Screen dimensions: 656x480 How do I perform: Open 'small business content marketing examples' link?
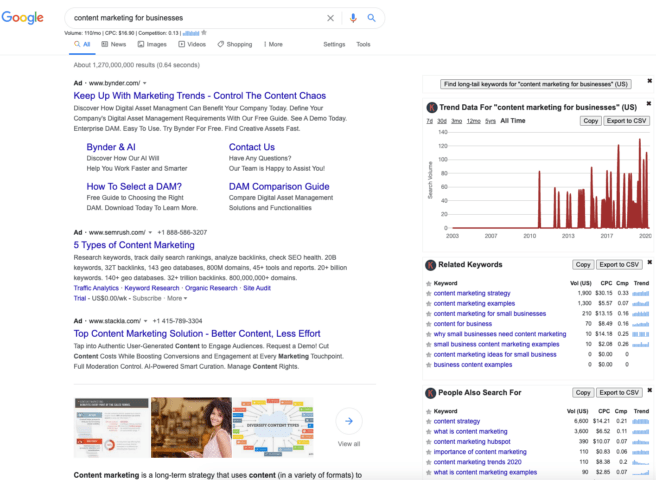(496, 344)
